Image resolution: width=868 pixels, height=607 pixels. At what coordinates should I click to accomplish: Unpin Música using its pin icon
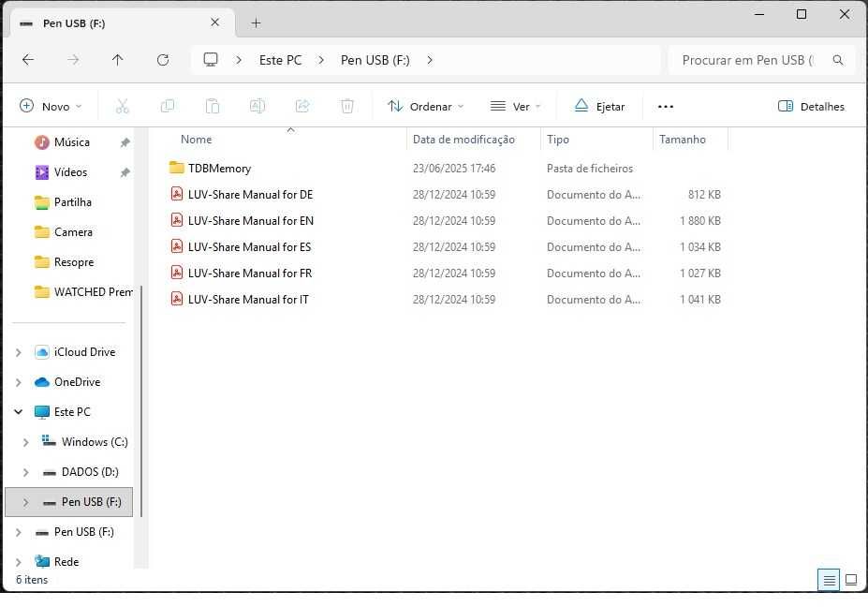click(125, 142)
